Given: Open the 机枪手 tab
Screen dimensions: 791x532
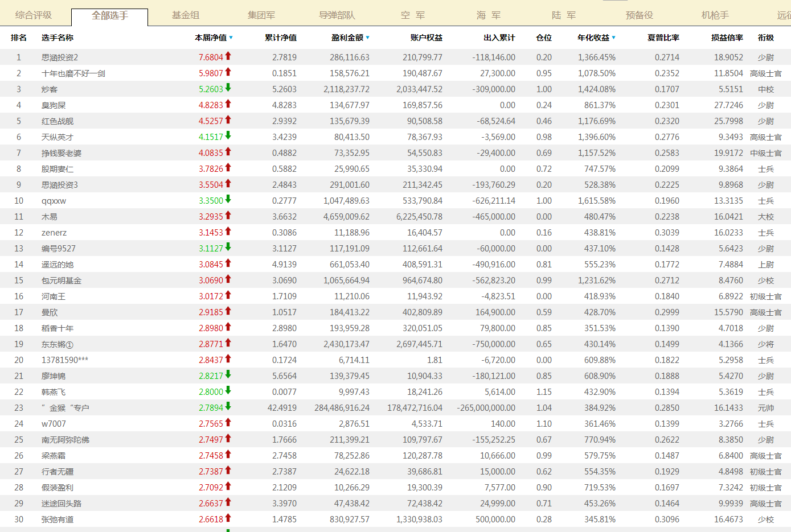Looking at the screenshot, I should click(715, 15).
